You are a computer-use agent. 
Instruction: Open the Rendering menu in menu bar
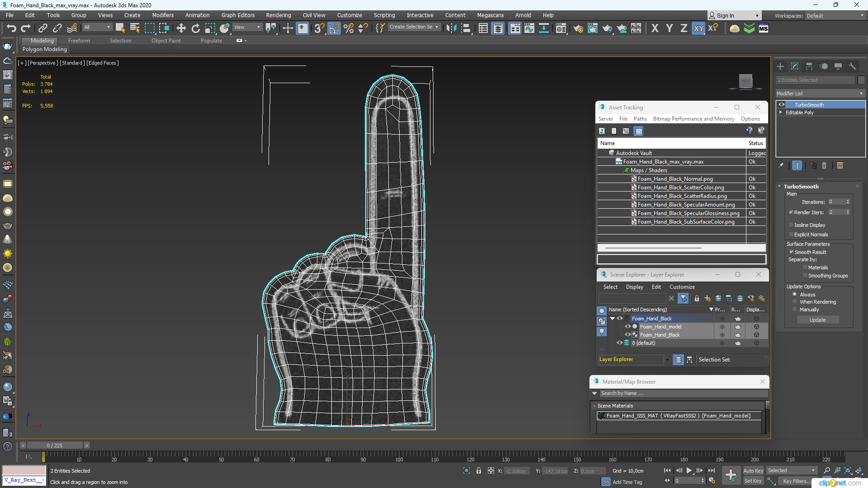point(279,15)
